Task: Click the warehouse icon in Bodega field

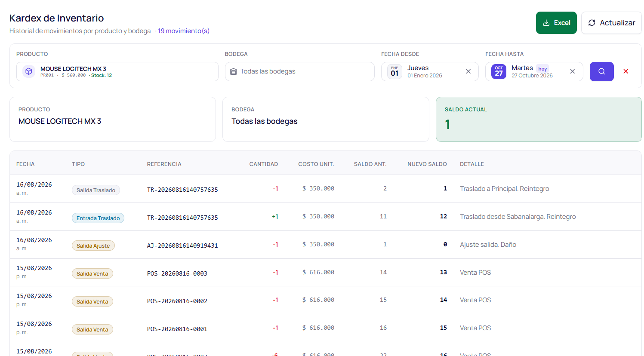Action: point(234,72)
